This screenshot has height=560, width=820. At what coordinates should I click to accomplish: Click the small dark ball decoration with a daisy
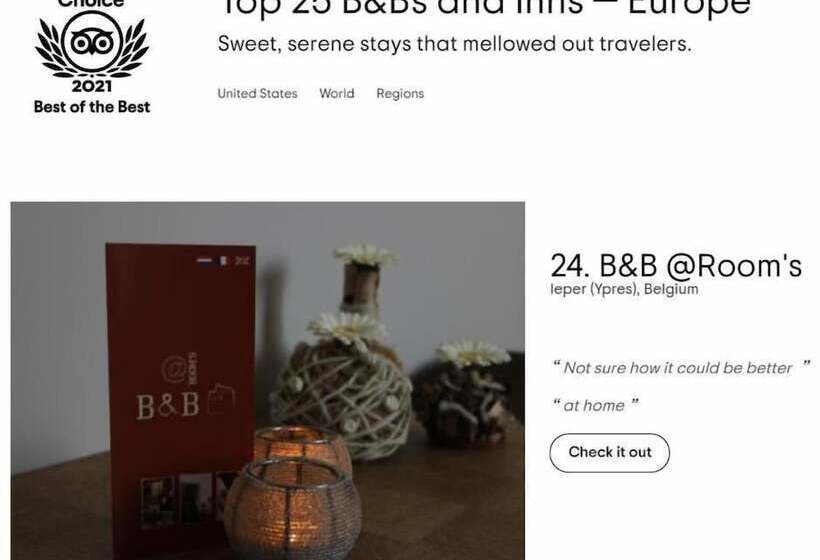(x=468, y=395)
